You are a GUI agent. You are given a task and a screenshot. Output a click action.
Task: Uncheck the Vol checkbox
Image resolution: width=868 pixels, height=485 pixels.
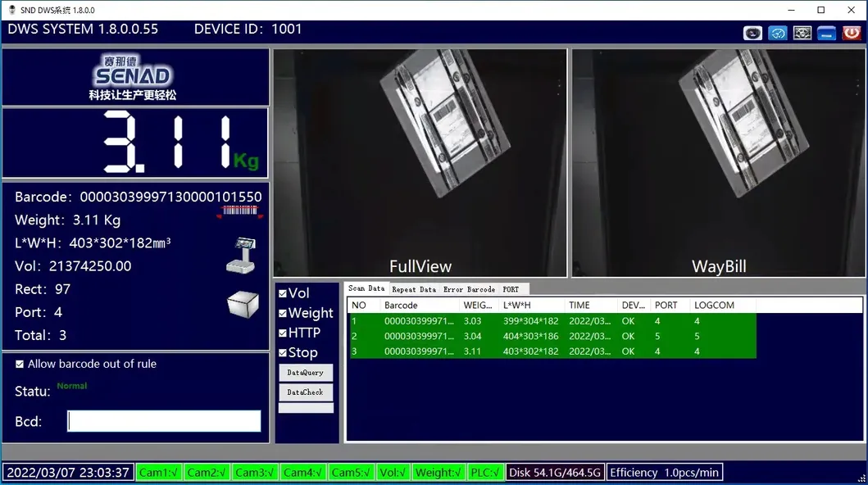(x=283, y=292)
